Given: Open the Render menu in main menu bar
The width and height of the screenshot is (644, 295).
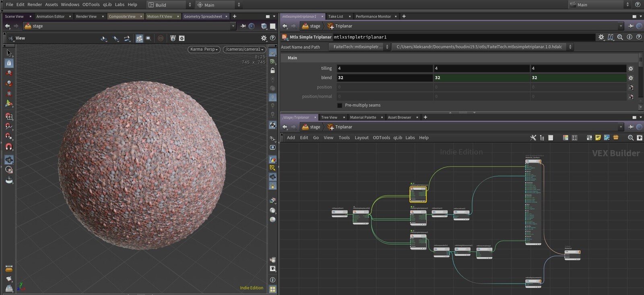Looking at the screenshot, I should pos(35,4).
